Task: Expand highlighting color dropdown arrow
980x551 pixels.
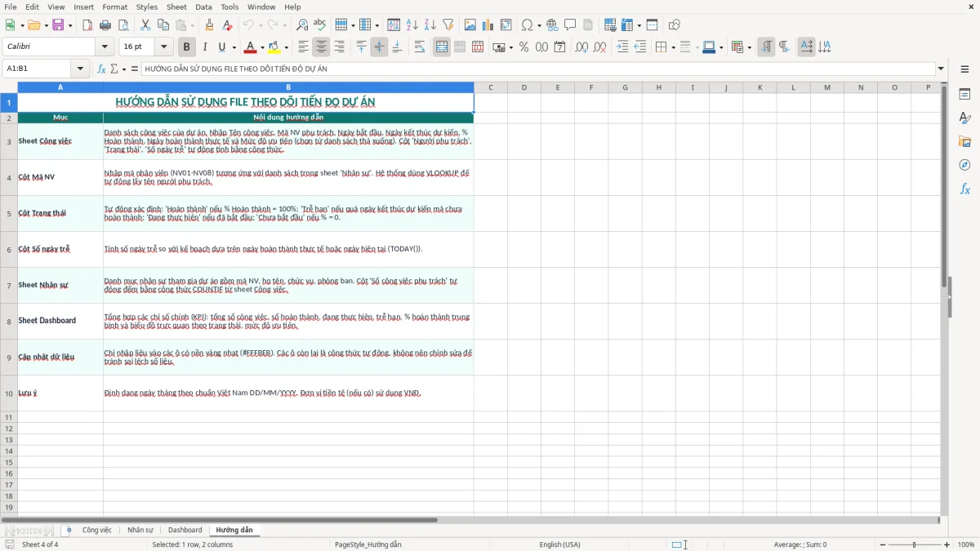Action: pos(285,47)
